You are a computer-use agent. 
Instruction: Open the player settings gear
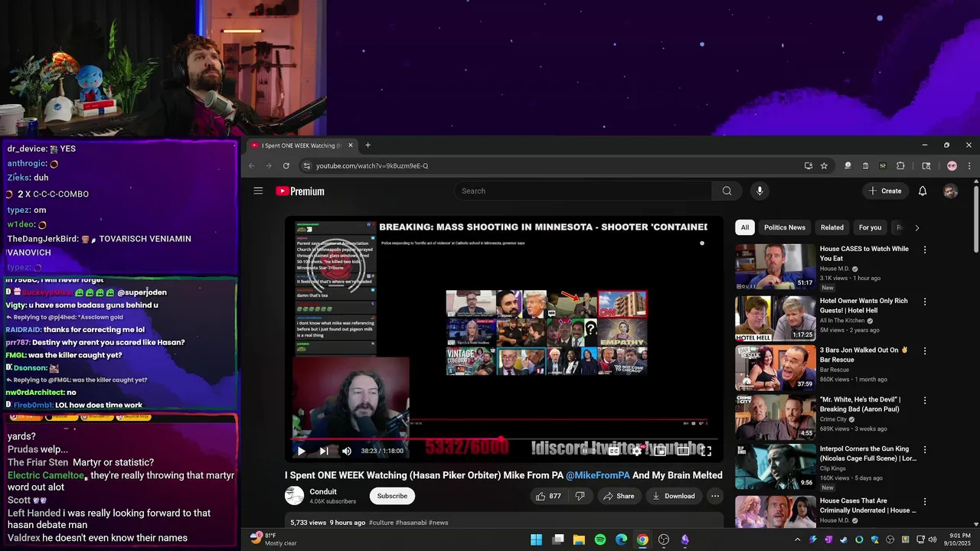(636, 452)
